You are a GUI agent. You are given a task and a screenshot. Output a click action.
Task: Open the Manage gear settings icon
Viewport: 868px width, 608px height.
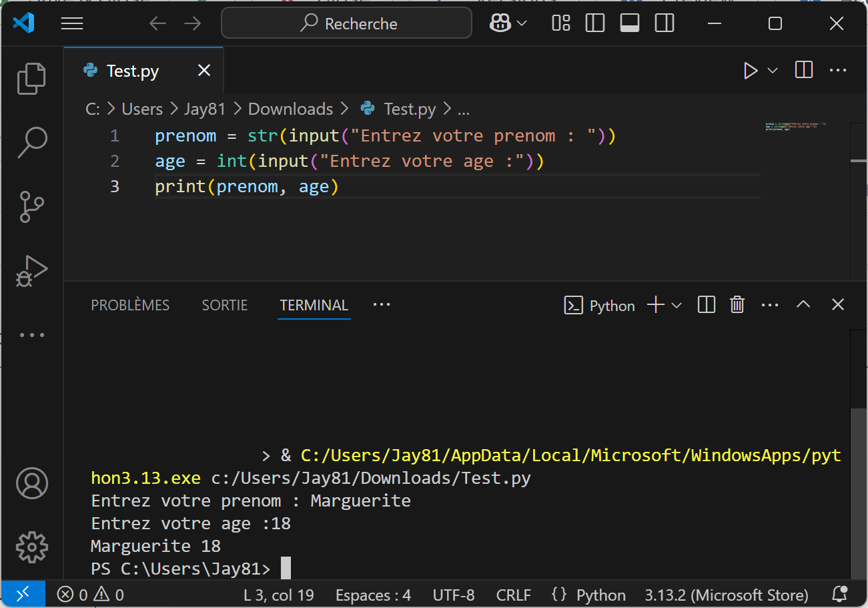[31, 547]
